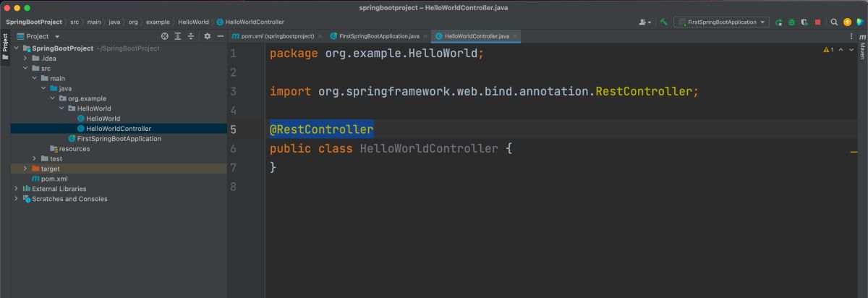Click the package declaration on line 1
The height and width of the screenshot is (298, 868).
pyautogui.click(x=376, y=54)
